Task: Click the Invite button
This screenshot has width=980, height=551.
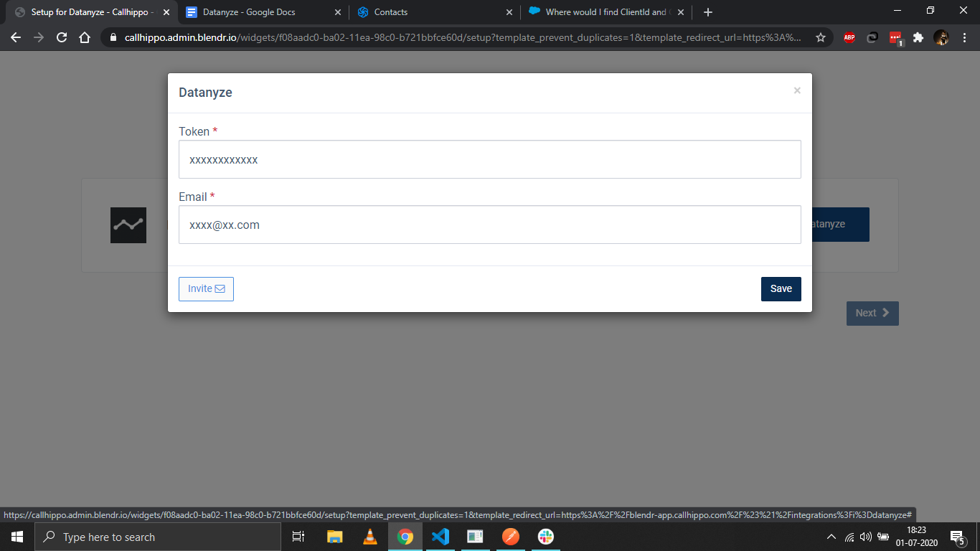Action: pos(206,288)
